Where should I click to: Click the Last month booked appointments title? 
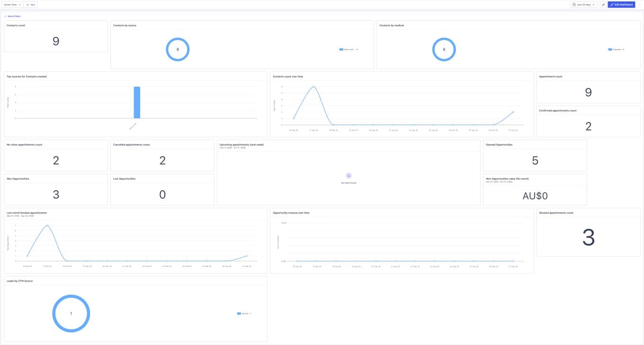pyautogui.click(x=27, y=212)
